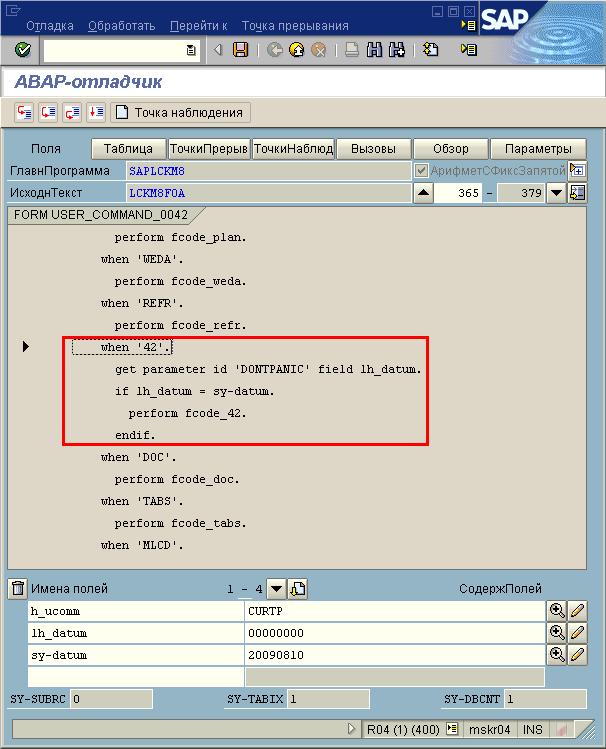
Task: Click the trash icon to delete field names
Action: (x=18, y=588)
